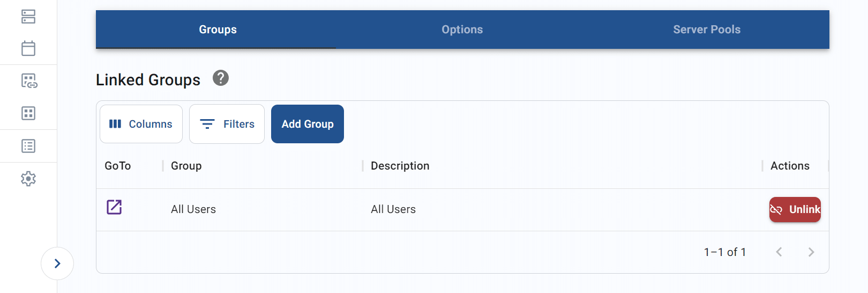Switch to the Options tab
This screenshot has width=868, height=293.
(x=462, y=30)
